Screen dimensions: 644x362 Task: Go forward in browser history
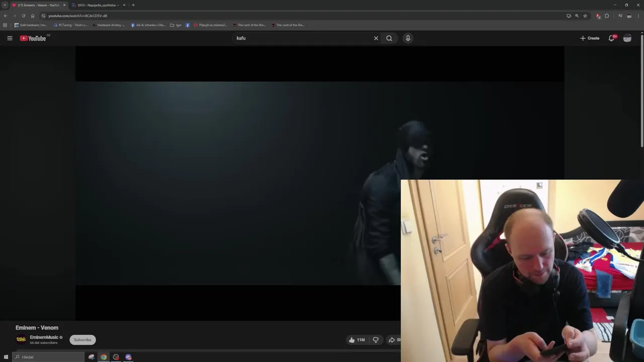point(14,16)
